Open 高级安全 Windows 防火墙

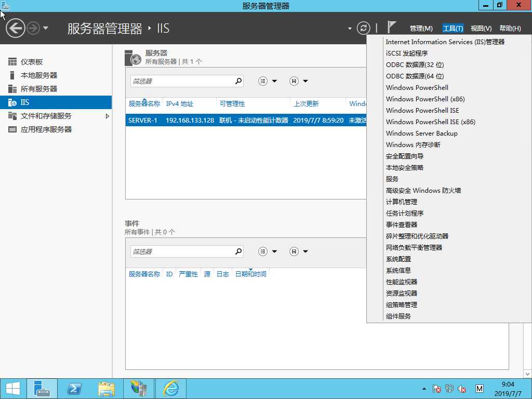(x=423, y=191)
